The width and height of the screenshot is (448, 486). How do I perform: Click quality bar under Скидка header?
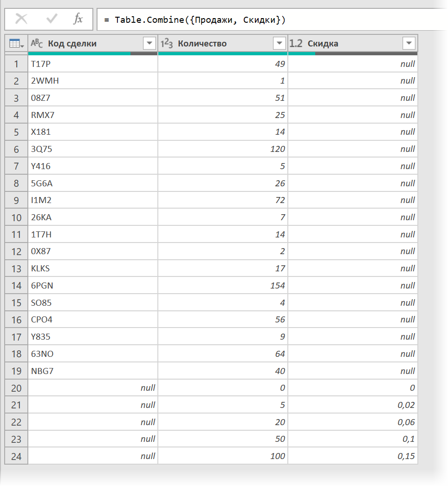pos(353,53)
